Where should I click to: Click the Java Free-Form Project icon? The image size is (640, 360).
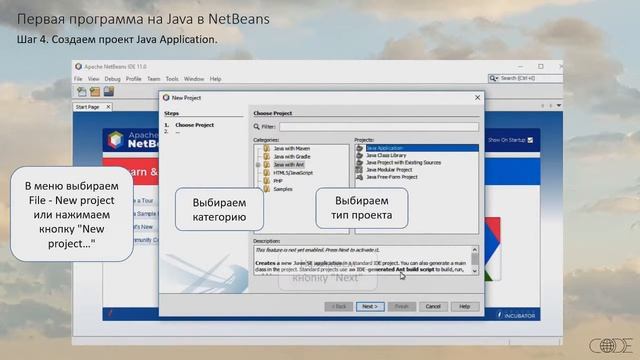click(360, 177)
